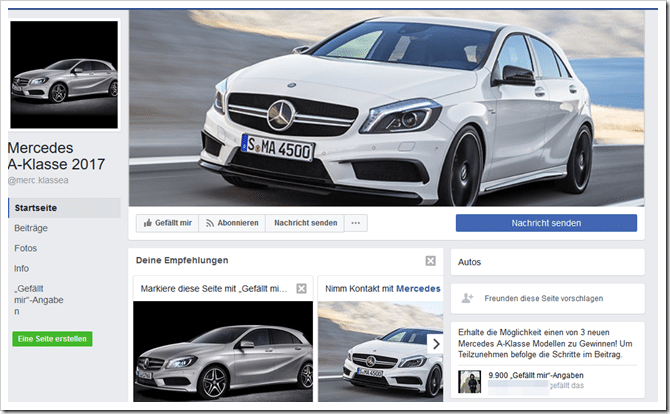Open the Info section
The image size is (670, 414).
coord(21,268)
